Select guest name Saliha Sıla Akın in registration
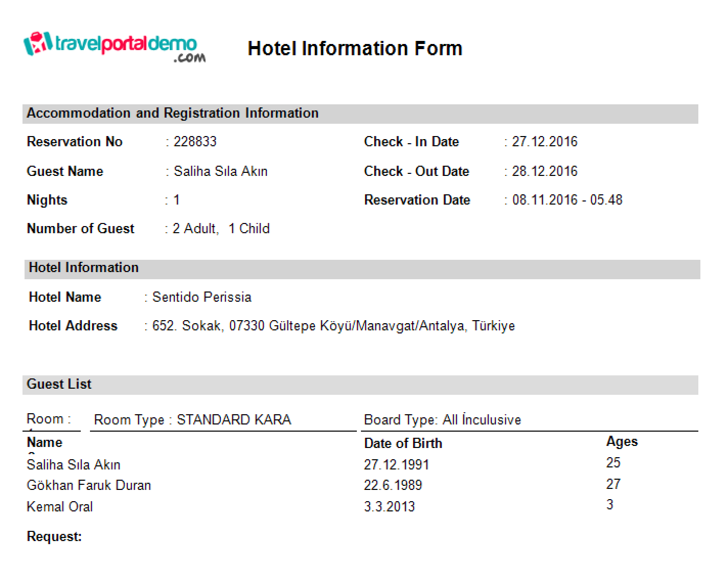 (220, 171)
